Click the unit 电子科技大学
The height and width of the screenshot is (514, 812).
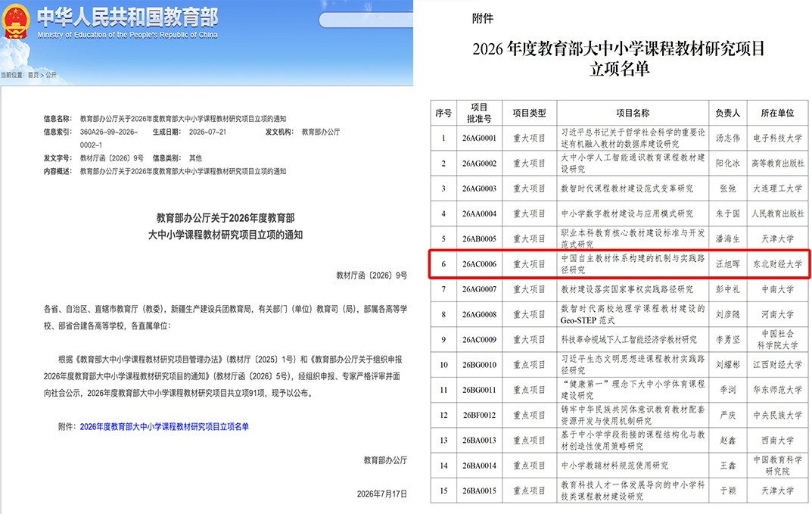coord(777,139)
